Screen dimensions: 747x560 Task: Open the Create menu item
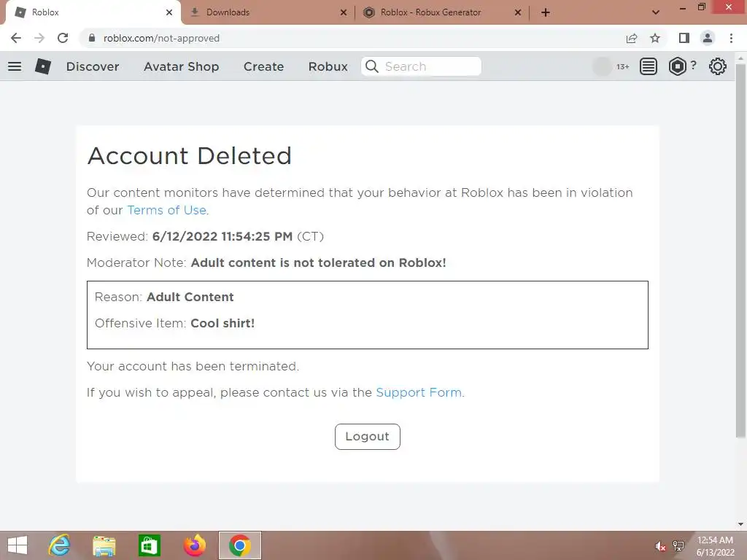(263, 66)
